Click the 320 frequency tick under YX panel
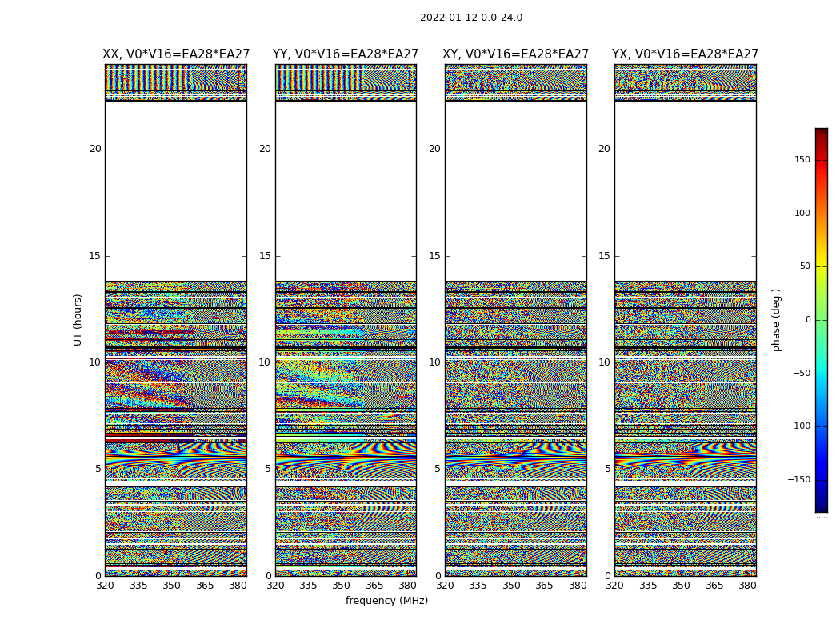Image resolution: width=840 pixels, height=640 pixels. (614, 586)
